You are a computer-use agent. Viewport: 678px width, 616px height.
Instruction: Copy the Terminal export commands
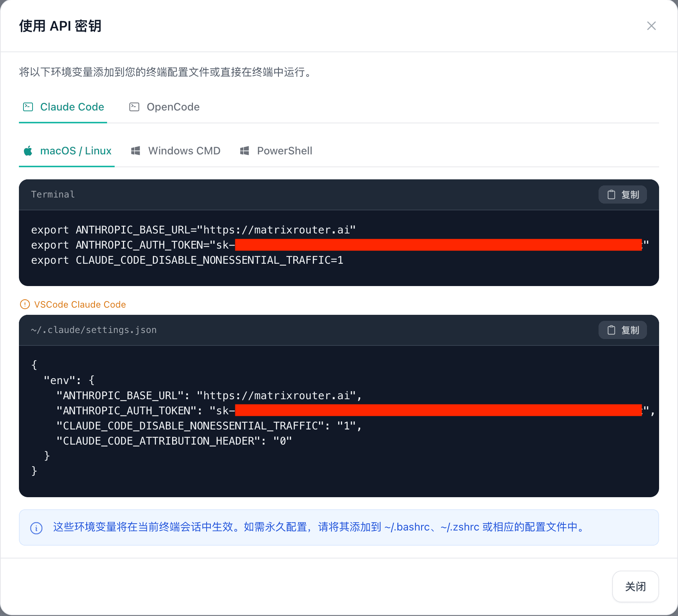[622, 194]
